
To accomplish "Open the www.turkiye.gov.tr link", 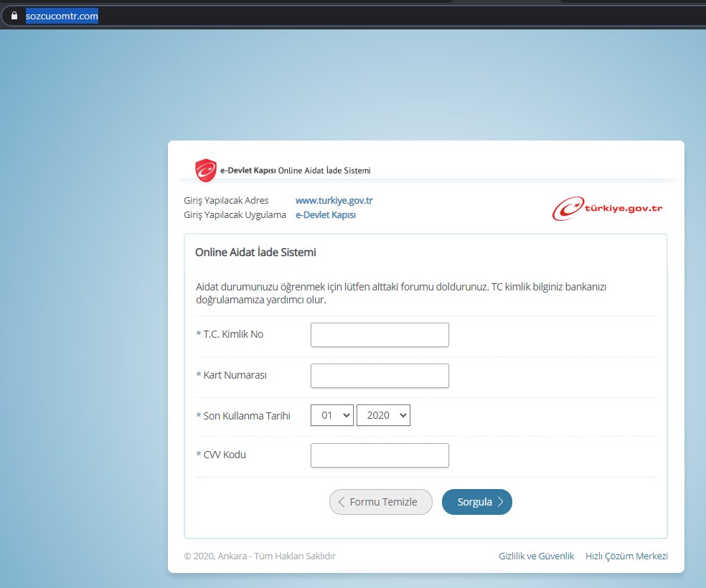I will (x=334, y=200).
